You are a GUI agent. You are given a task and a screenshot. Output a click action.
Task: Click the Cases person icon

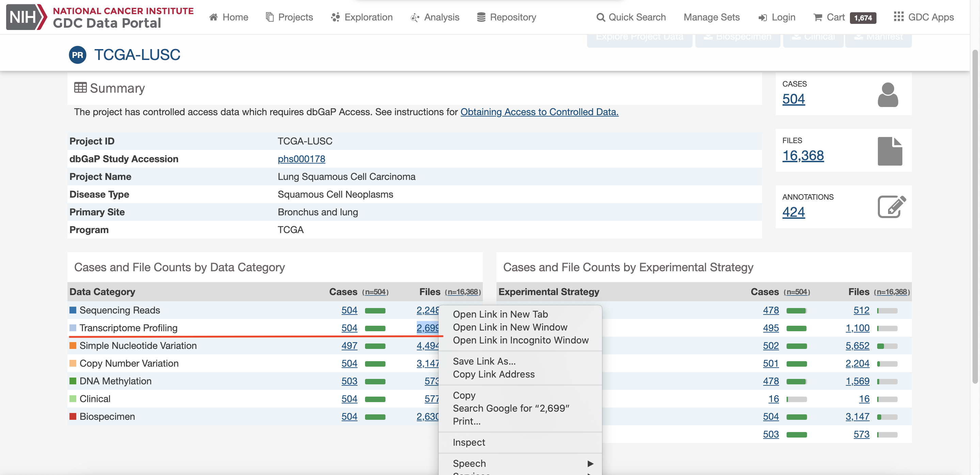tap(888, 95)
